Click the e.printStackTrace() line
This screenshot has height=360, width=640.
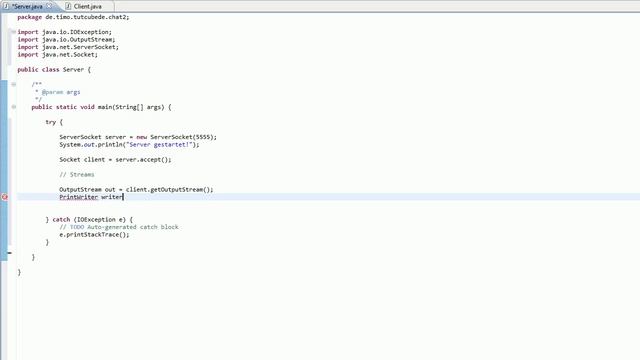tap(94, 235)
